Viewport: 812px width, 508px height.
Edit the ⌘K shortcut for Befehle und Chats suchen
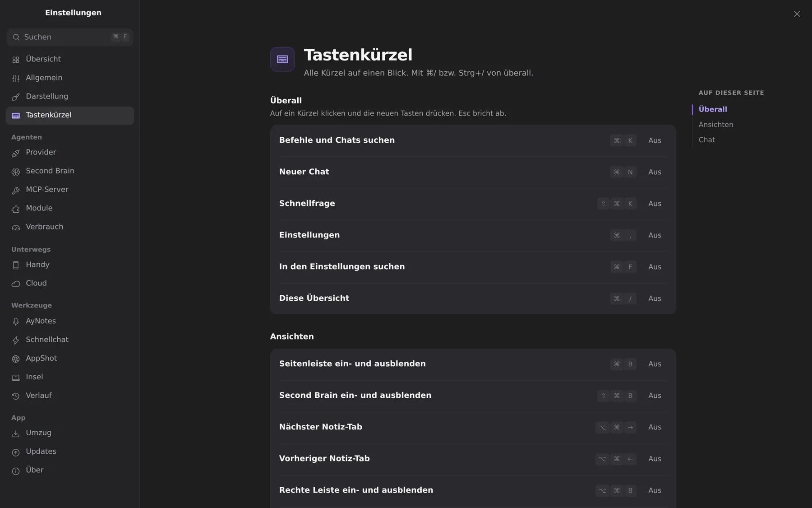(623, 140)
